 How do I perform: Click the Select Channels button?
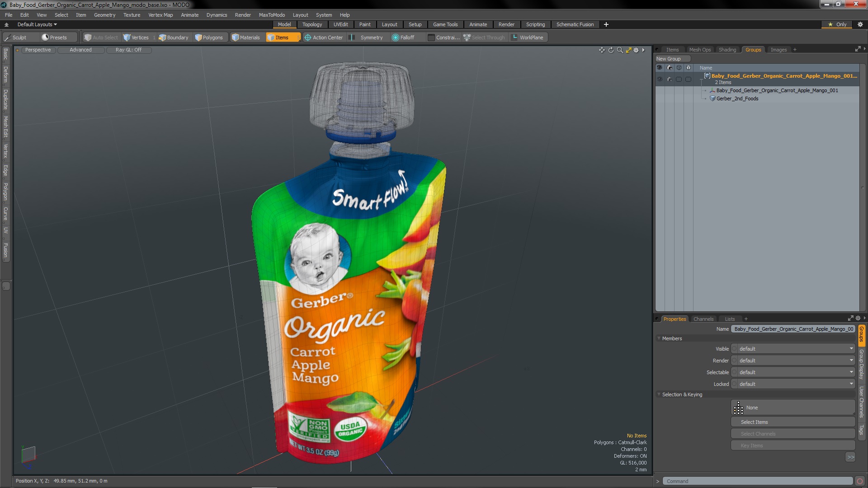(793, 434)
